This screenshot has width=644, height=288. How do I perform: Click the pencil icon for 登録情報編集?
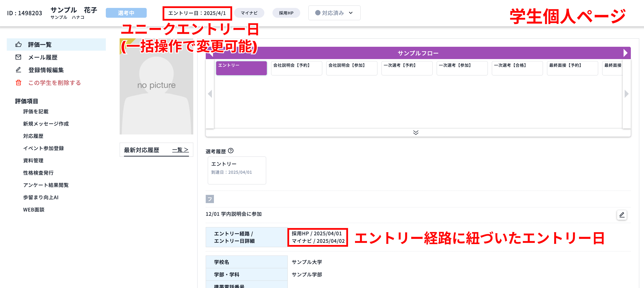[19, 70]
